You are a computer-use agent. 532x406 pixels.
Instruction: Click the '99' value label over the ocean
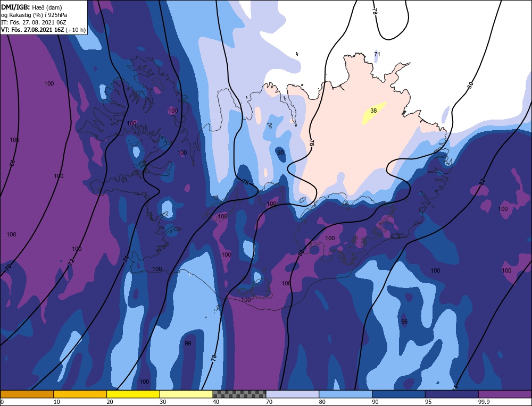tap(188, 343)
